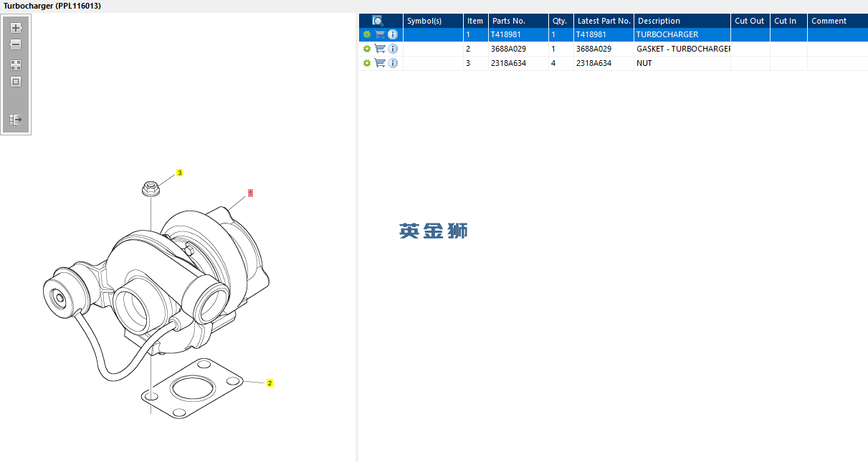
Task: Click the green gear for NUT row
Action: point(367,63)
